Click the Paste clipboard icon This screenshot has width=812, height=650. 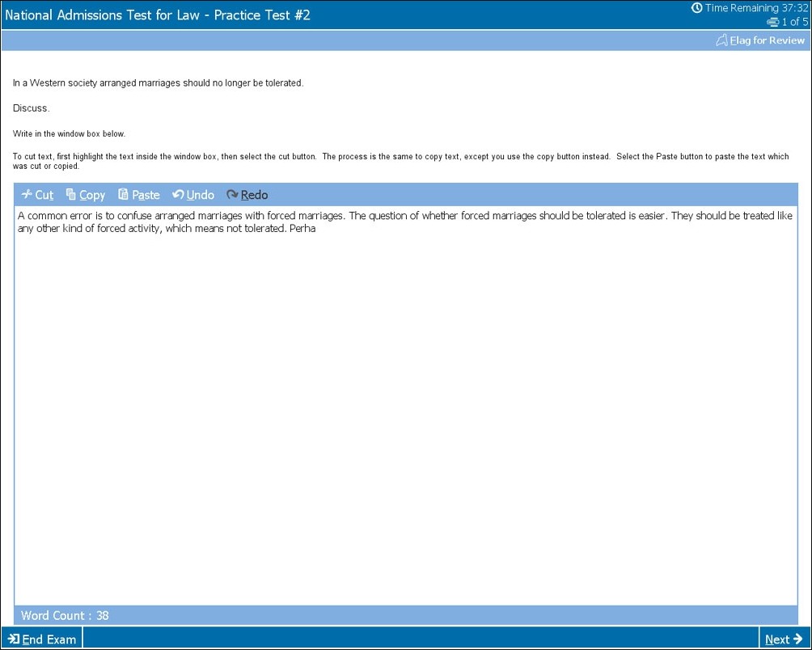click(x=123, y=194)
